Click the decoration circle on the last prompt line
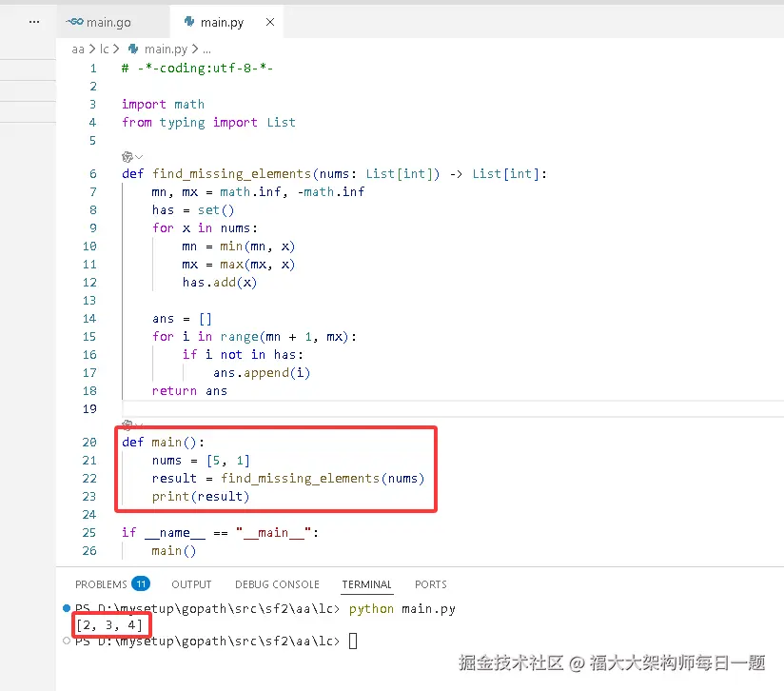Image resolution: width=784 pixels, height=691 pixels. click(66, 640)
